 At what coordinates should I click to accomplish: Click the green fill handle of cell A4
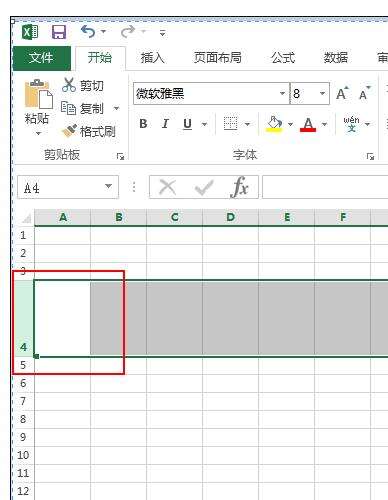[36, 357]
